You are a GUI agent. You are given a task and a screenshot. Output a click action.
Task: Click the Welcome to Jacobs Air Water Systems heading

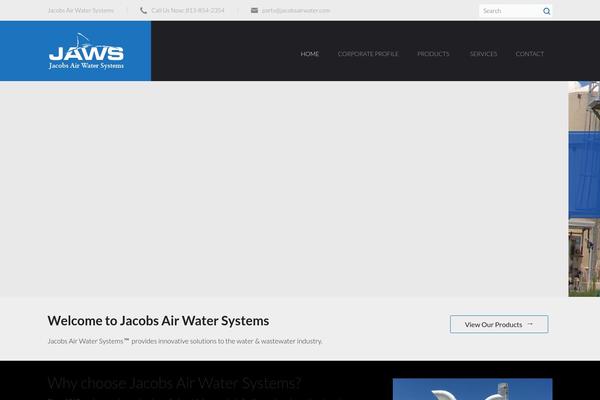(x=158, y=321)
